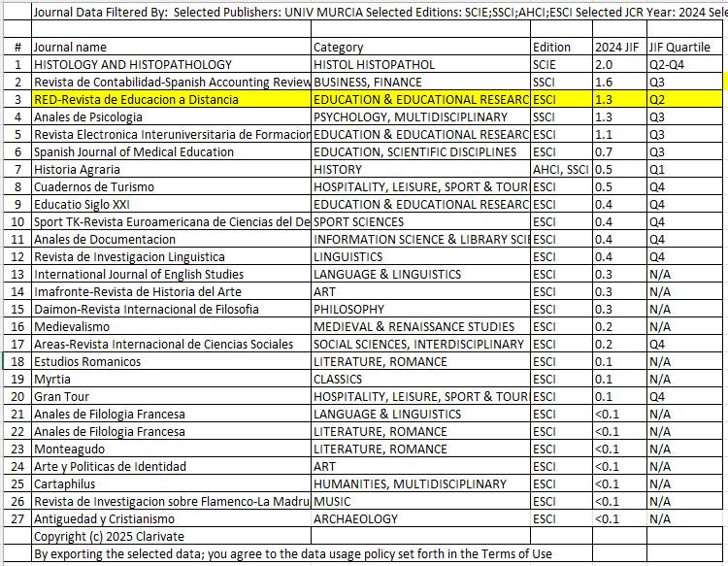The width and height of the screenshot is (728, 566).
Task: Select the 'Monteagudo' cell
Action: point(171,449)
